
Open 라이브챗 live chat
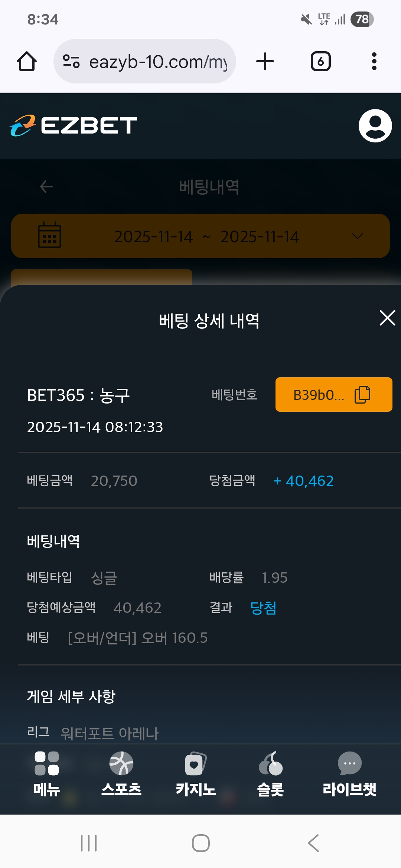[x=349, y=774]
